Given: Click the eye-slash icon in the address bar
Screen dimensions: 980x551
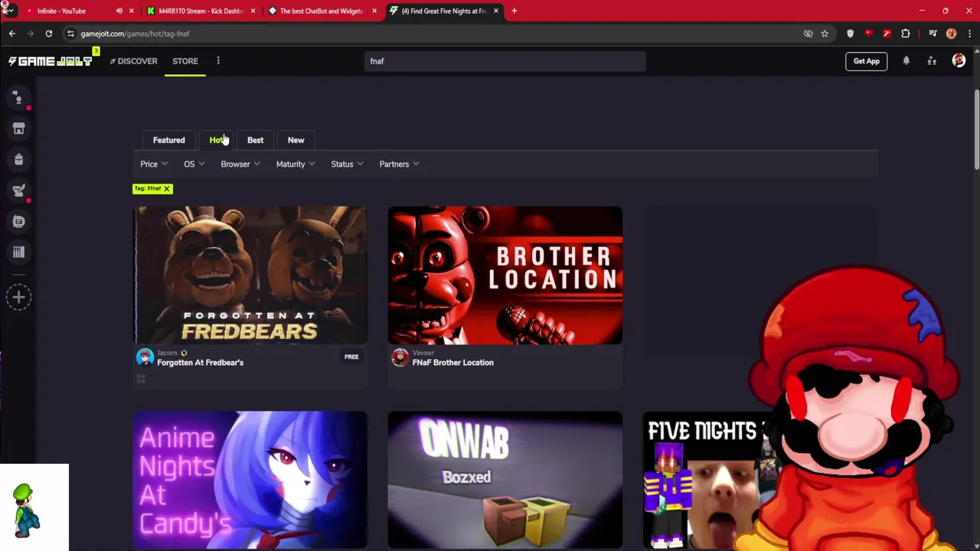Looking at the screenshot, I should pyautogui.click(x=808, y=34).
